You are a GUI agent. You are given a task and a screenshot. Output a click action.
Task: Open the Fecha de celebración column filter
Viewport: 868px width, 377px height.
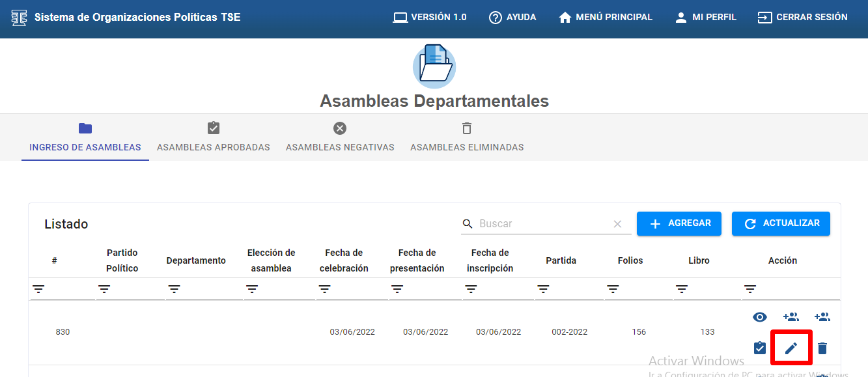[x=324, y=289]
